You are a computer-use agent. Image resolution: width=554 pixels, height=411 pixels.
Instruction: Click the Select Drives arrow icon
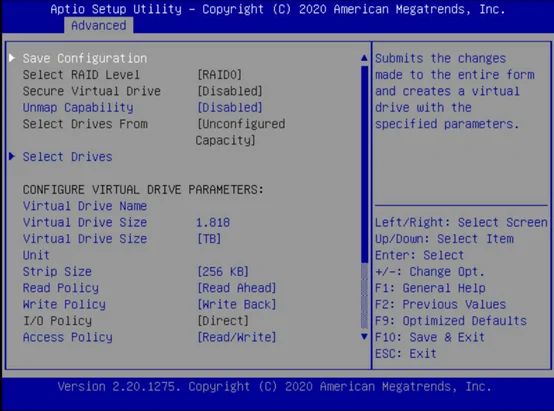coord(12,156)
